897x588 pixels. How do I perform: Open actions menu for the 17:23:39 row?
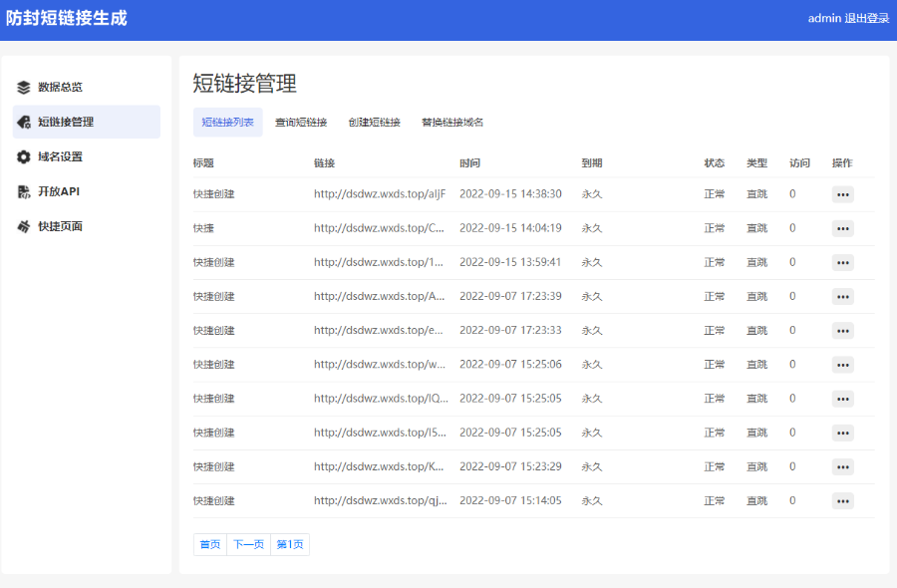(x=842, y=296)
